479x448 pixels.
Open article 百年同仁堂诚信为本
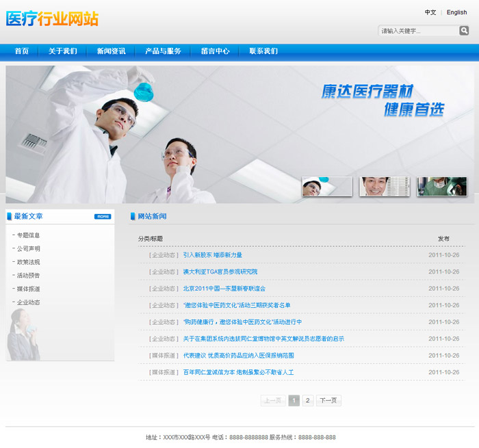click(238, 373)
